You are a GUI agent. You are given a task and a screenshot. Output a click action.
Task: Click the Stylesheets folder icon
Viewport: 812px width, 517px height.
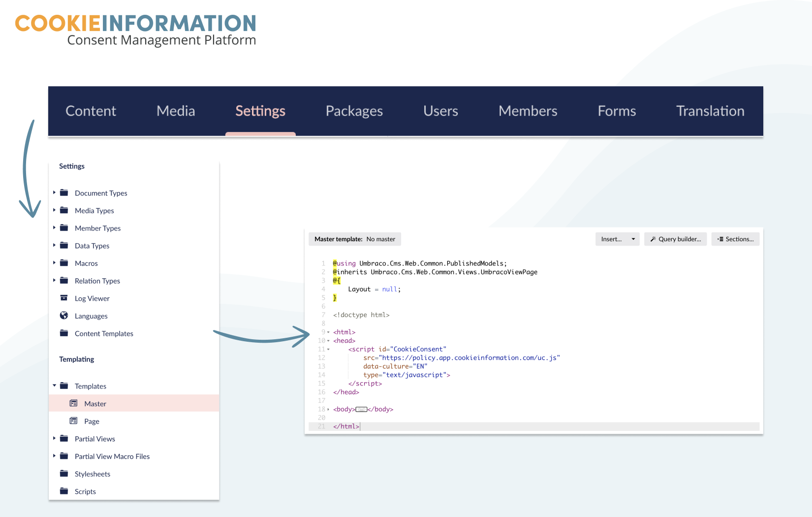[64, 474]
